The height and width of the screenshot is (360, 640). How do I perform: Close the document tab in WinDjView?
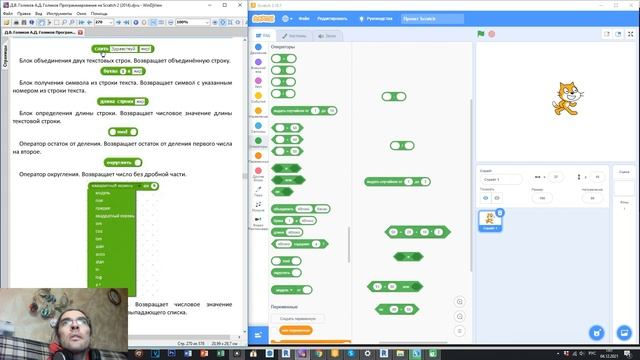point(80,32)
